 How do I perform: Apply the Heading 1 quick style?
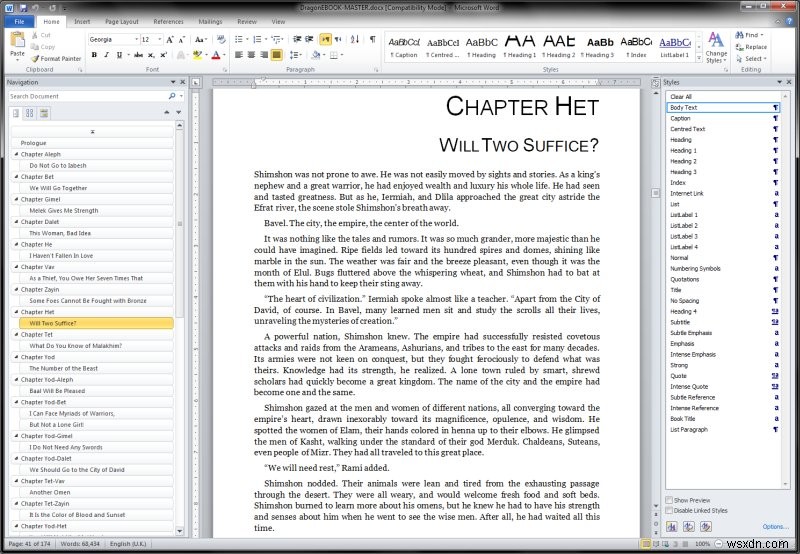tap(520, 46)
